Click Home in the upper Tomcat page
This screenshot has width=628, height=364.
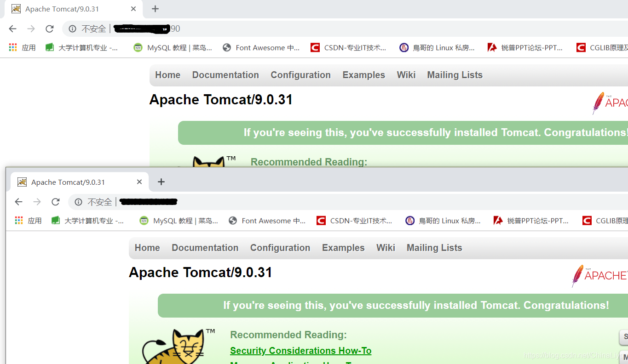168,75
